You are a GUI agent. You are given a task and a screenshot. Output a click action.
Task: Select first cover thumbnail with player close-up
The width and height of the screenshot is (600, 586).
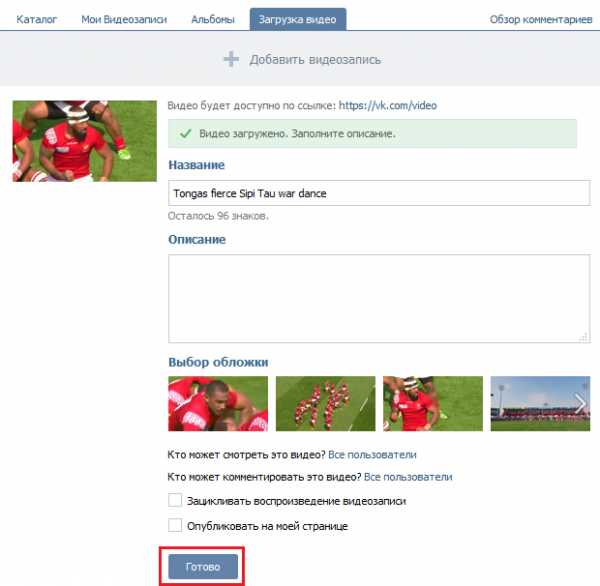coord(218,403)
